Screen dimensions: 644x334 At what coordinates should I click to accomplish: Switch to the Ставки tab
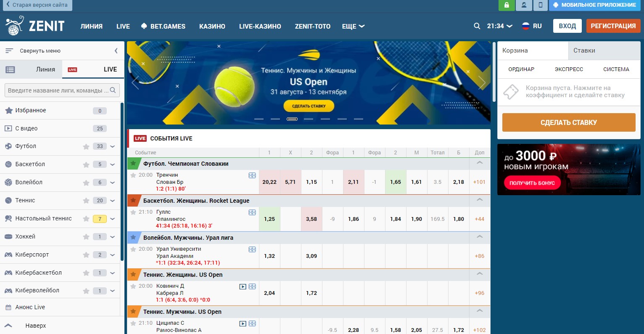pos(604,50)
